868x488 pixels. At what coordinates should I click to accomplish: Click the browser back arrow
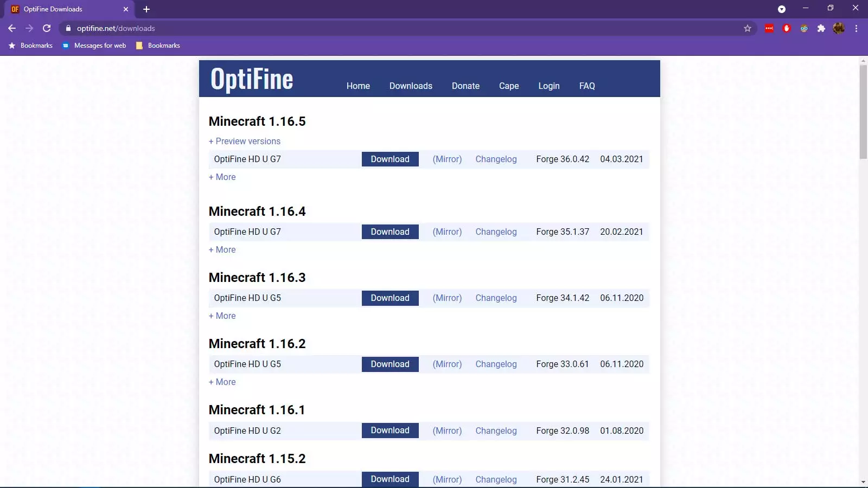tap(12, 28)
